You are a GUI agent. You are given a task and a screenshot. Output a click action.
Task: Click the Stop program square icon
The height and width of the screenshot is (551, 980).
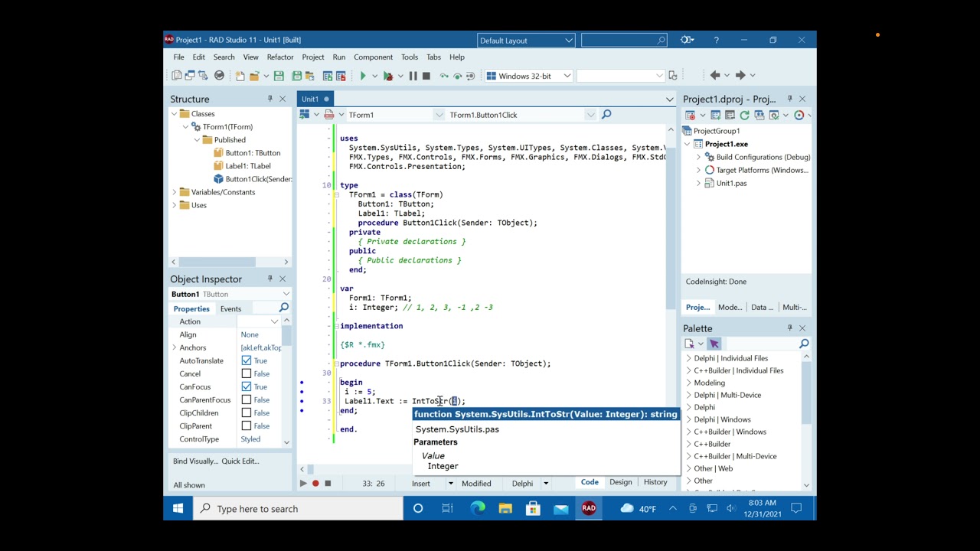point(426,76)
